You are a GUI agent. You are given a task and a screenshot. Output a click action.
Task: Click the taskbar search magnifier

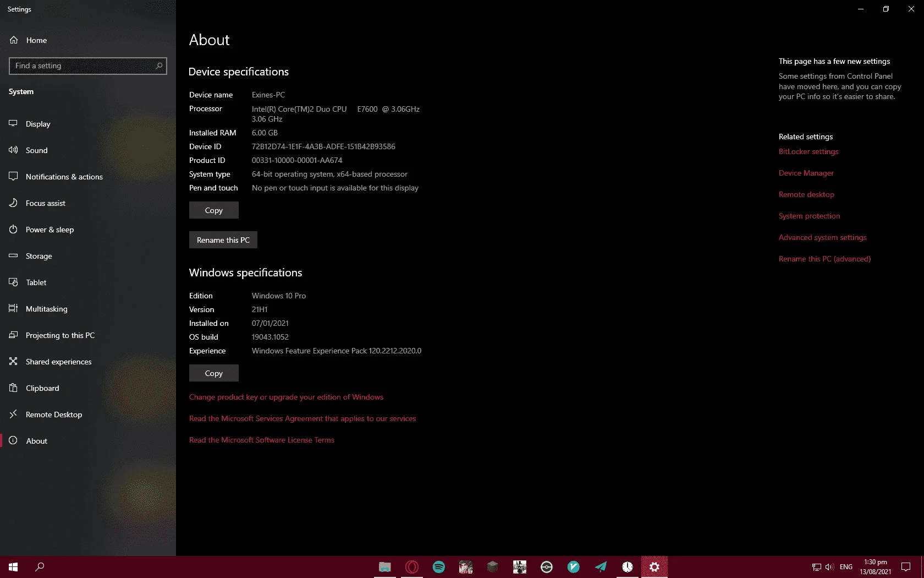coord(40,567)
